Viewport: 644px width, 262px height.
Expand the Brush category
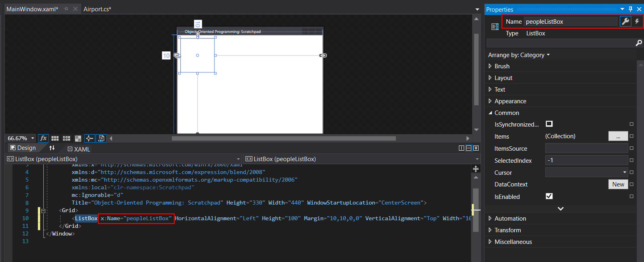tap(490, 66)
